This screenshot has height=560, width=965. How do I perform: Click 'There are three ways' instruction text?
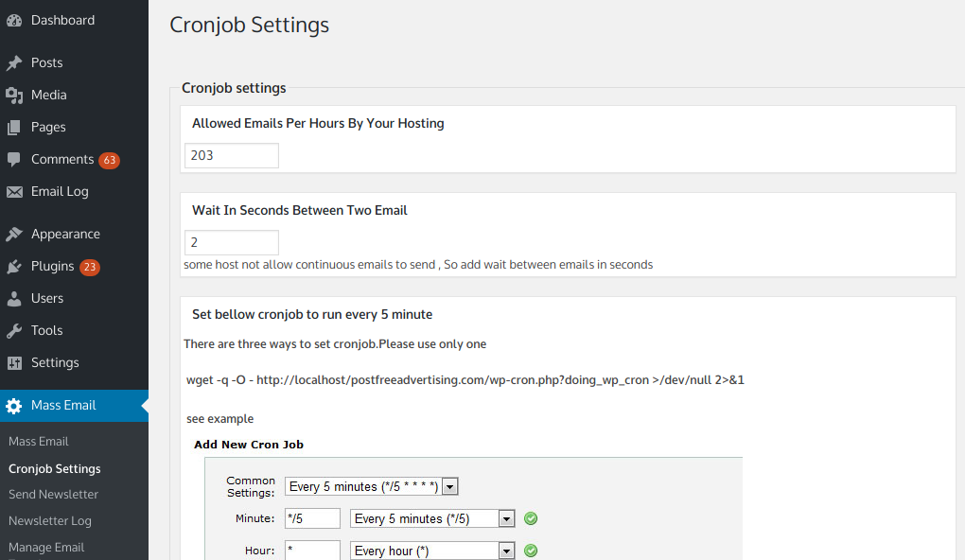(x=335, y=344)
